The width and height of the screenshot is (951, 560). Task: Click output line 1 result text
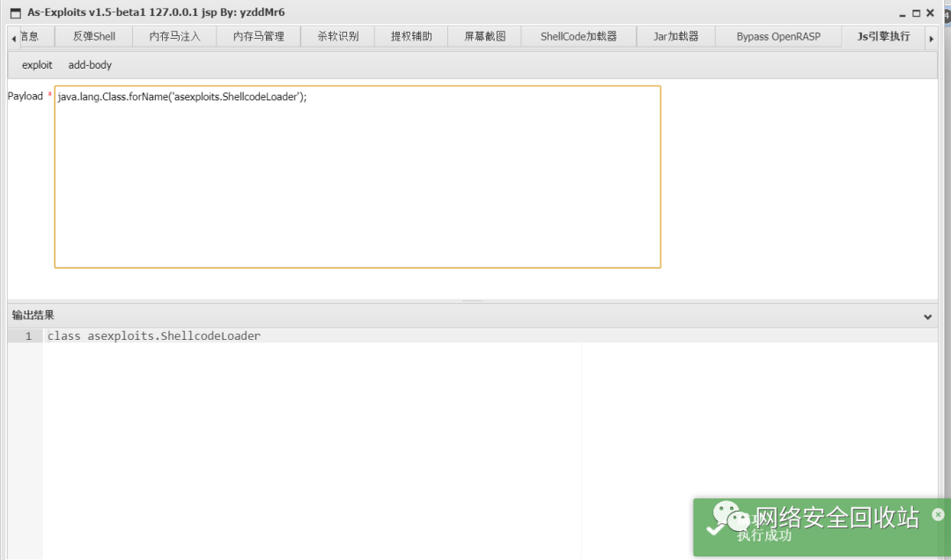(x=154, y=335)
